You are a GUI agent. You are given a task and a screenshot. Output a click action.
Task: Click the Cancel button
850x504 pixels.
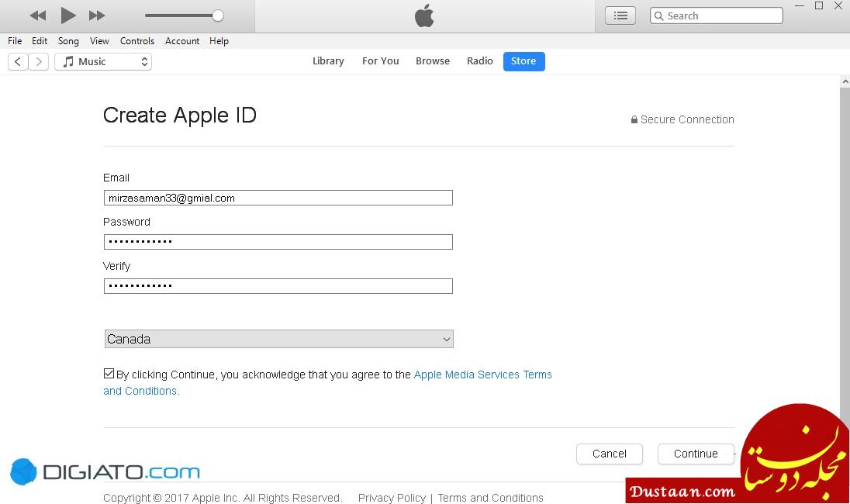click(x=609, y=454)
